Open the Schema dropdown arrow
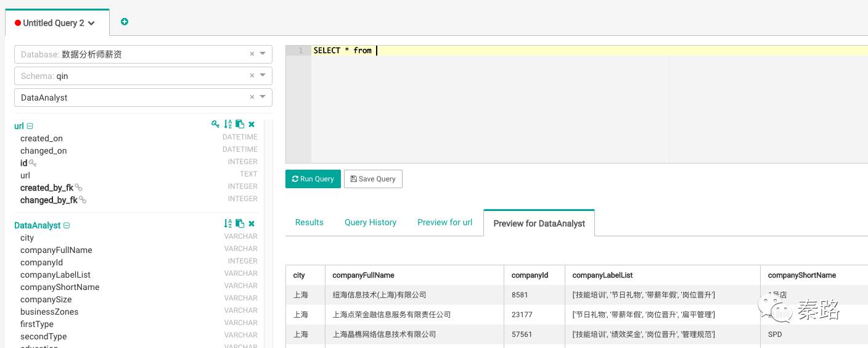 [264, 76]
